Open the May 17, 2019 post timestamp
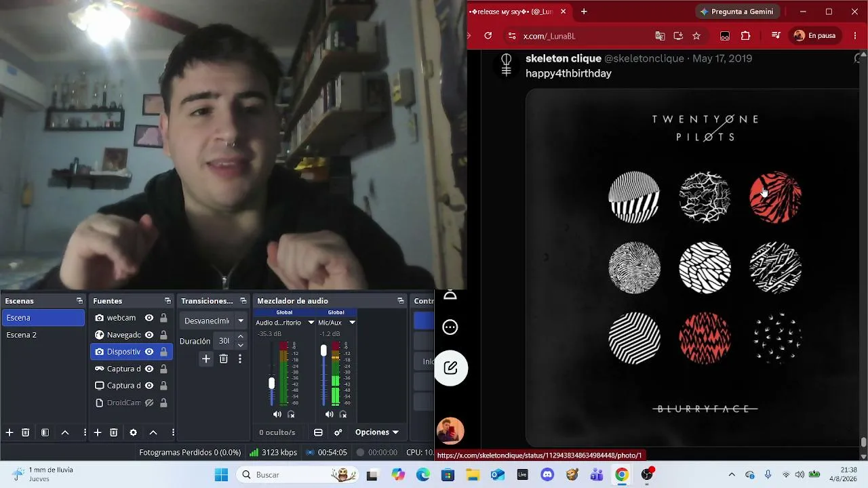868x488 pixels. point(722,59)
